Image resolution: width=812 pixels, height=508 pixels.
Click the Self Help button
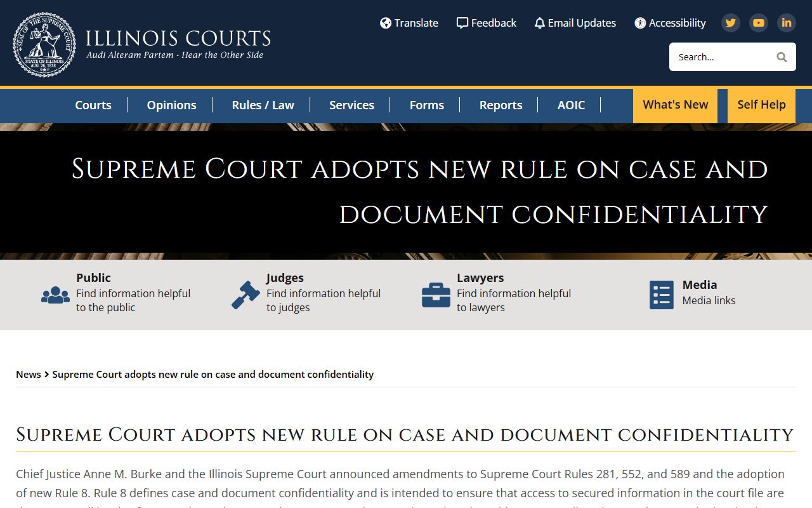[762, 105]
